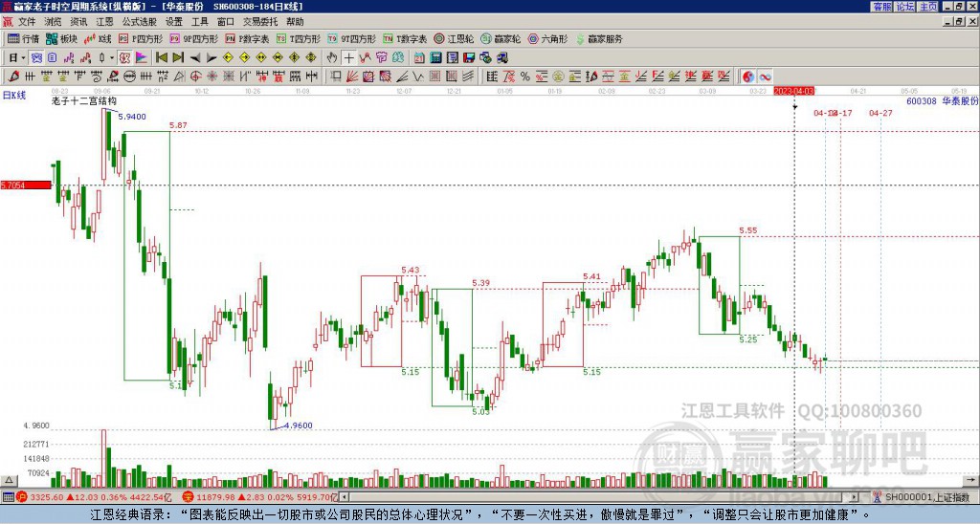Click the percent sign tool icon
This screenshot has width=980, height=524.
coord(525,76)
